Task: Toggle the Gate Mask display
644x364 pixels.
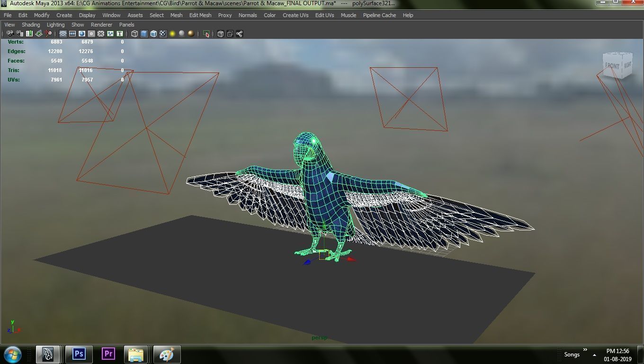Action: (x=91, y=34)
